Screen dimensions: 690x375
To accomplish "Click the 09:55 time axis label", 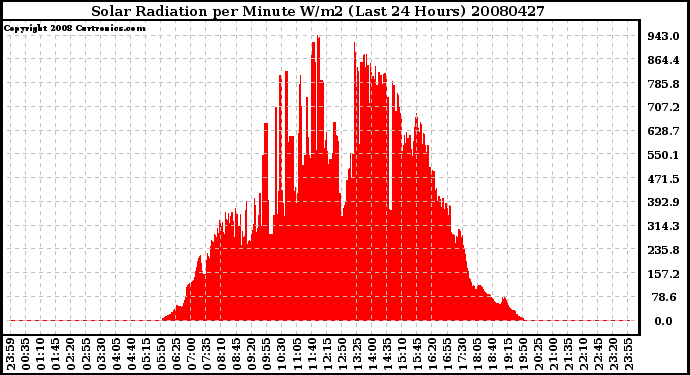I will 267,354.
